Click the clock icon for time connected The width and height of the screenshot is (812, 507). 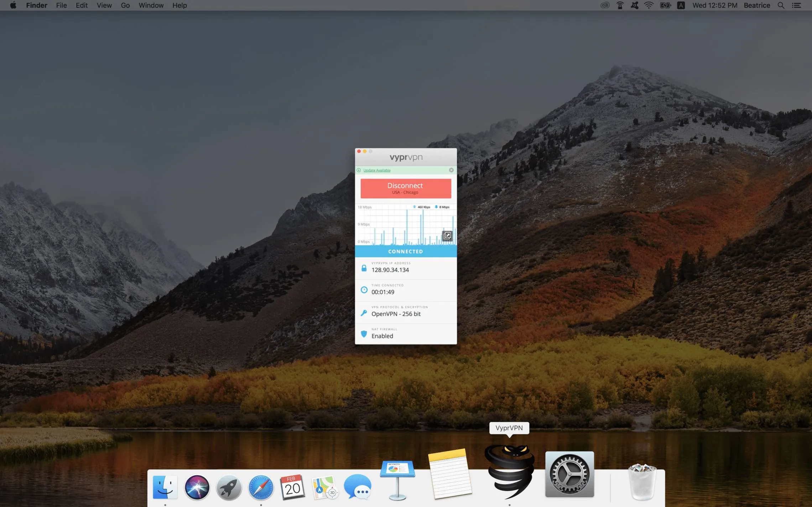click(x=364, y=290)
